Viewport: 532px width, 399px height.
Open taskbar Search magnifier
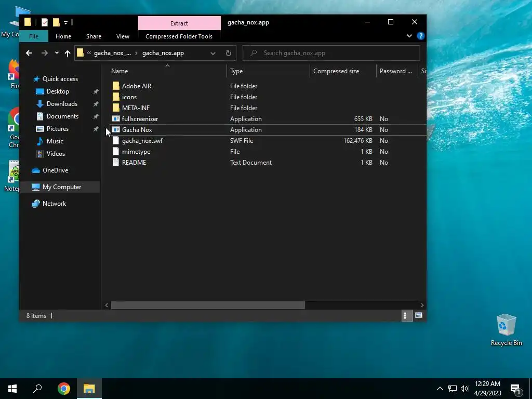(37, 389)
